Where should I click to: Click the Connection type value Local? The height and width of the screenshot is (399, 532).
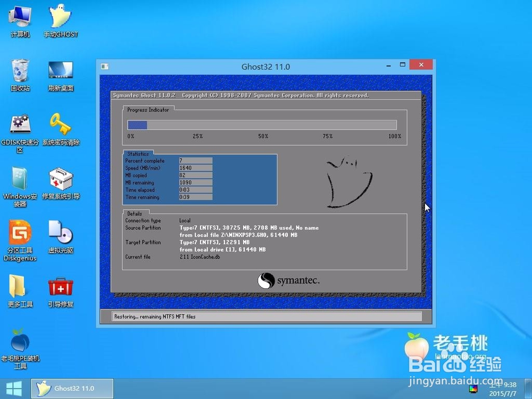(x=185, y=221)
